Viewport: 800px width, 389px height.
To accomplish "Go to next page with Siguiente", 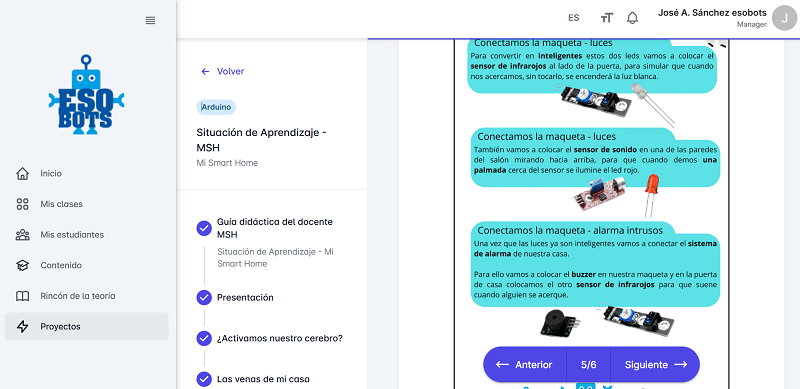I will [x=655, y=364].
